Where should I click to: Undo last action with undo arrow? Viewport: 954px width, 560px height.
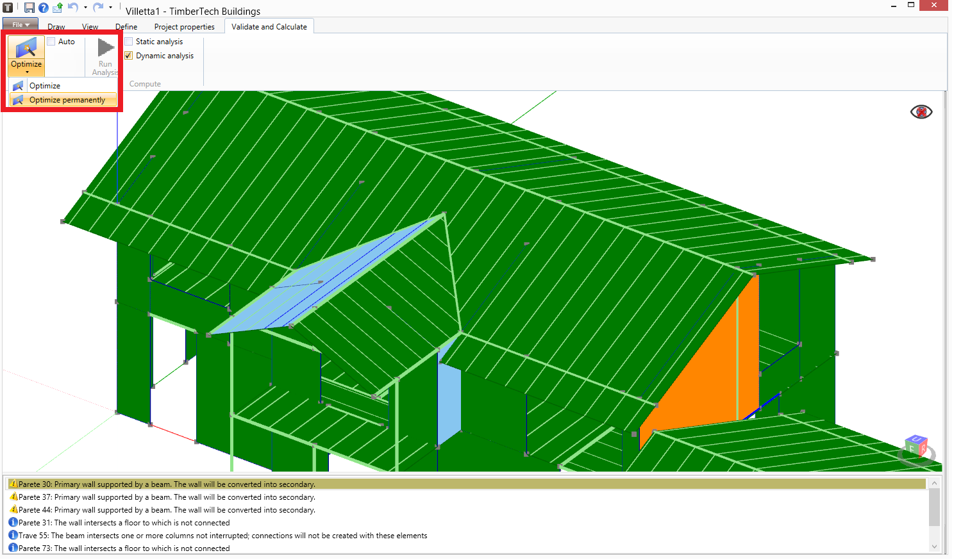73,7
